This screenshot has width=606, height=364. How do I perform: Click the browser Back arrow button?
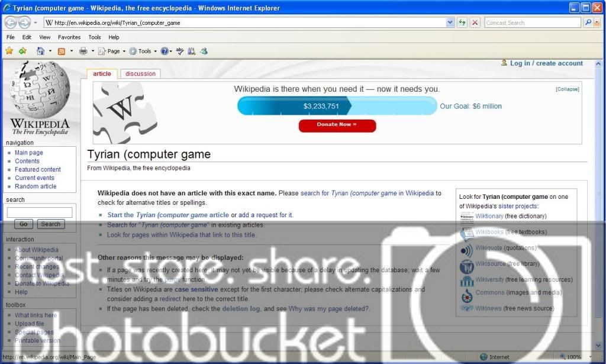pos(11,22)
